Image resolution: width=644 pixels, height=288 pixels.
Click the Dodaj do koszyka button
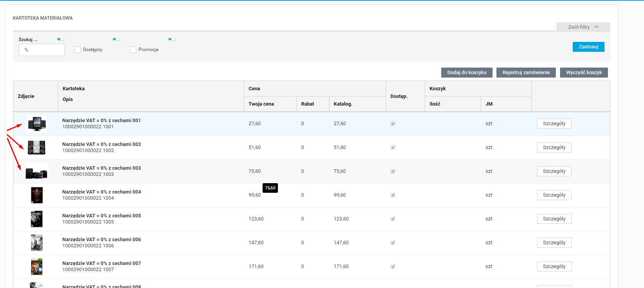coord(467,73)
